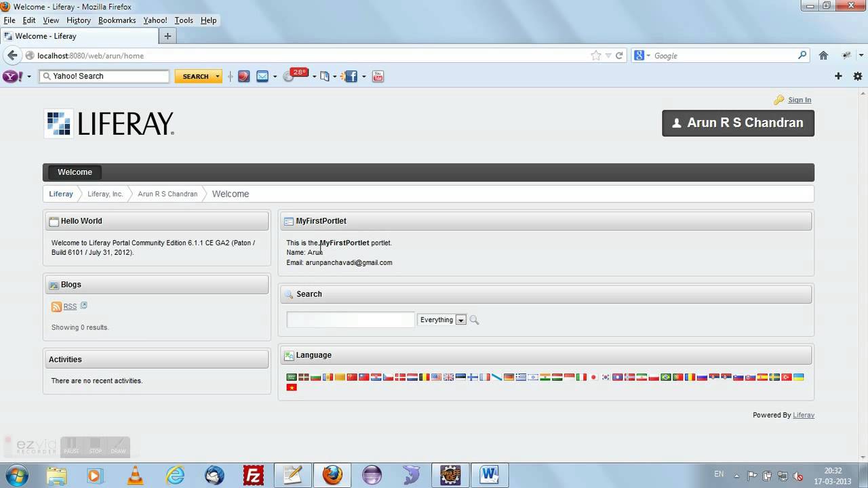
Task: Expand the Facebook icon dropdown arrow
Action: point(363,77)
